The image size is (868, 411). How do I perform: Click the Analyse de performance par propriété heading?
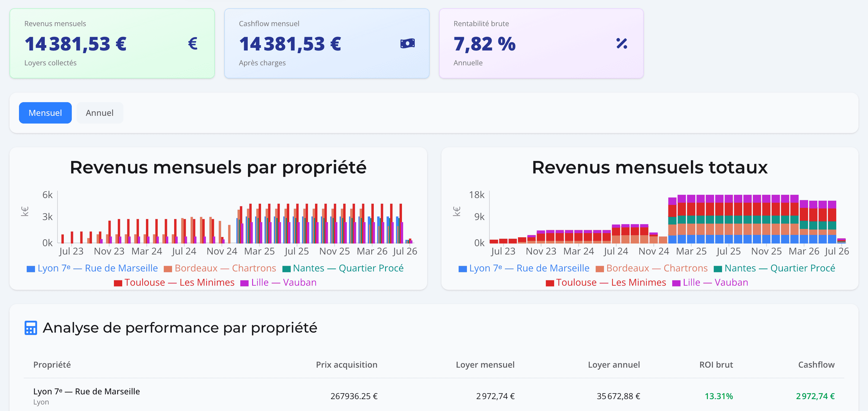180,328
